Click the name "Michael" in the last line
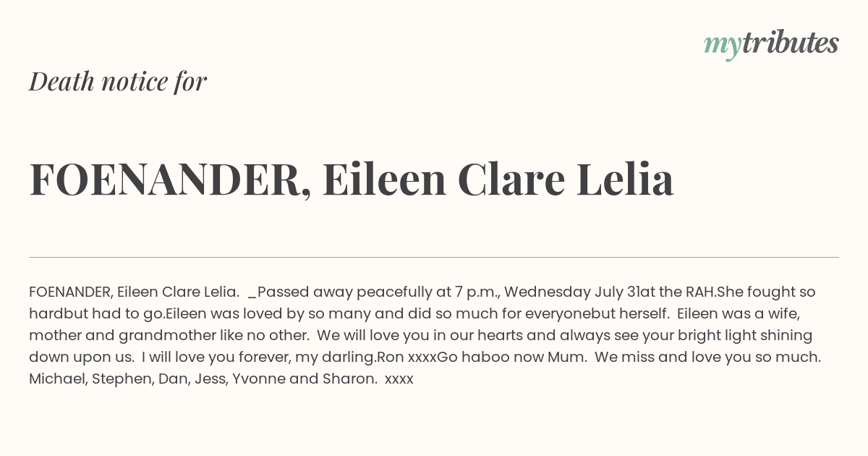 (x=57, y=379)
